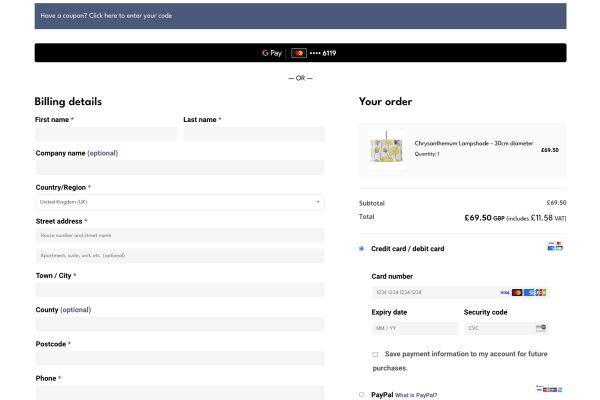Screen dimensions: 600x400
Task: Pay with the Google Pay button
Action: [300, 53]
